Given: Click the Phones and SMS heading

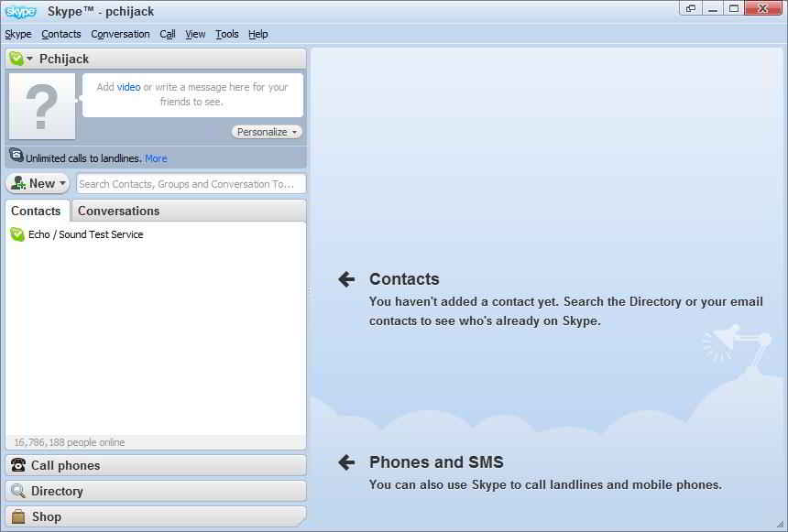Looking at the screenshot, I should tap(436, 462).
